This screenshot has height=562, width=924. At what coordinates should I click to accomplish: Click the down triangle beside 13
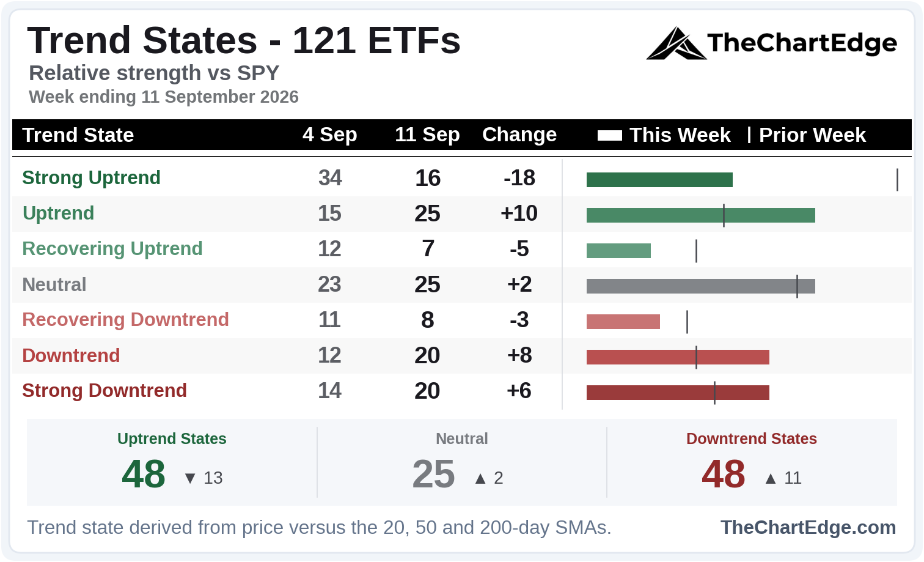coord(190,478)
